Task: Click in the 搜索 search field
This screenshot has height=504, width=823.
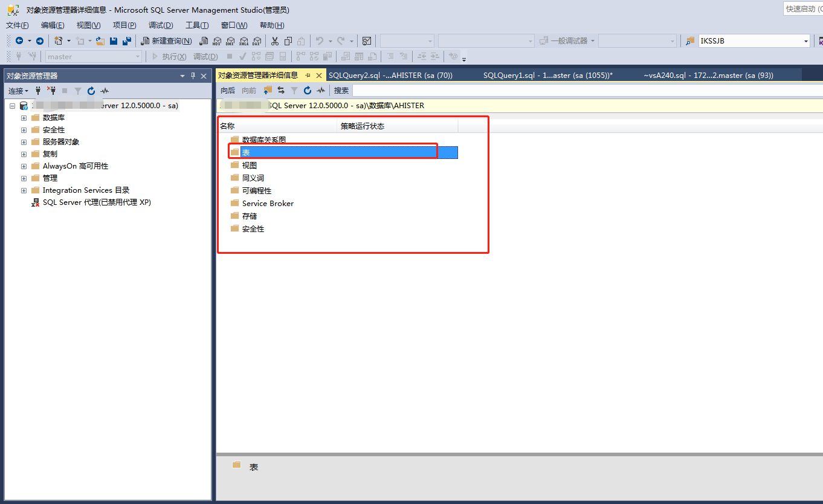Action: [x=587, y=91]
